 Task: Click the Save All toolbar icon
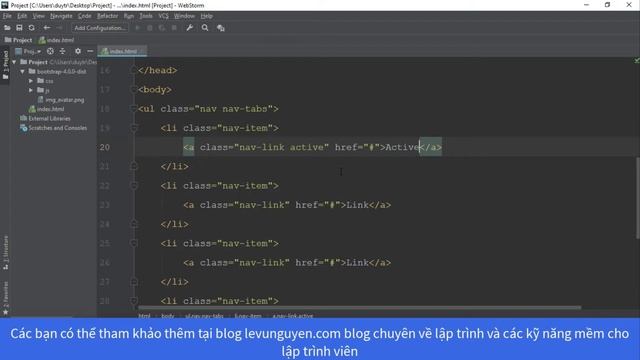click(x=19, y=28)
